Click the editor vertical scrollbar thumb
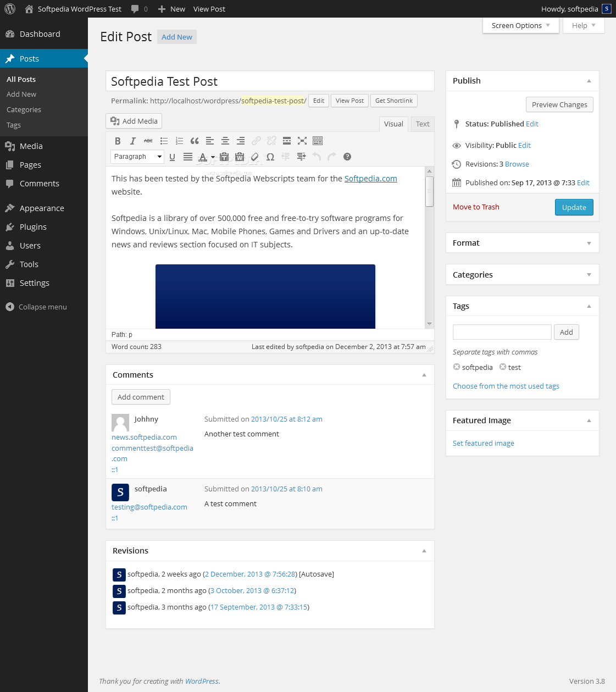This screenshot has height=692, width=616. coord(430,191)
